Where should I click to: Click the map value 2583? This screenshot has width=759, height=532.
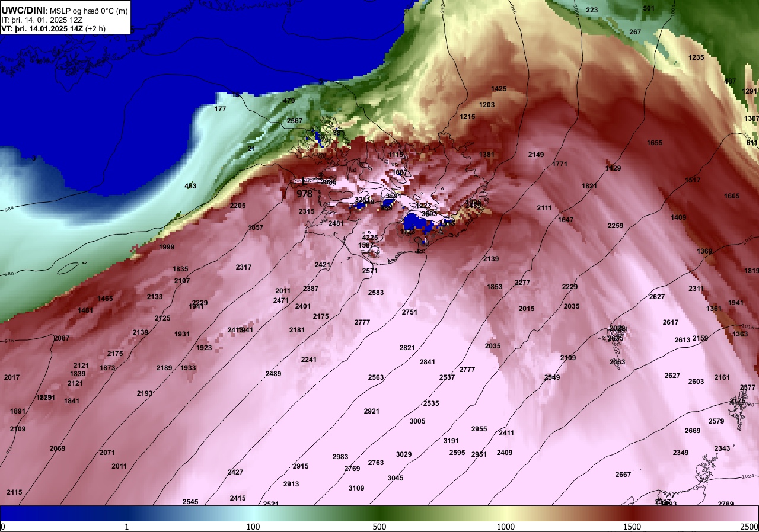[376, 293]
